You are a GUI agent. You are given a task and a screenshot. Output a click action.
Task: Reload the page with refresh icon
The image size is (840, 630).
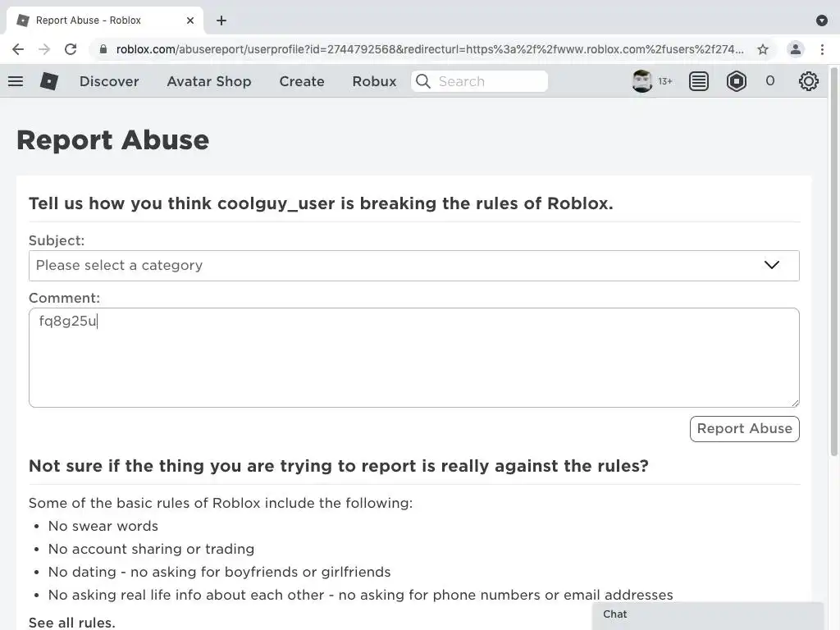point(71,49)
